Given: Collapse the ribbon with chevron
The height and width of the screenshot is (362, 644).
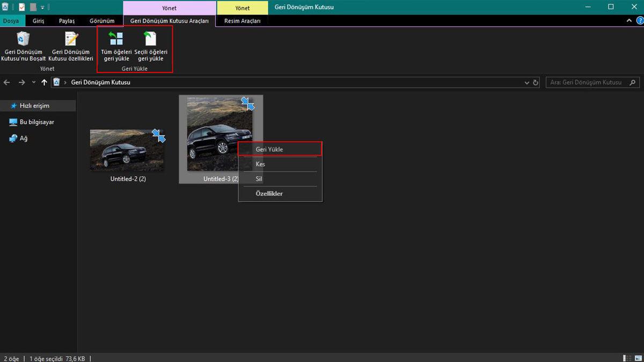Looking at the screenshot, I should [630, 20].
